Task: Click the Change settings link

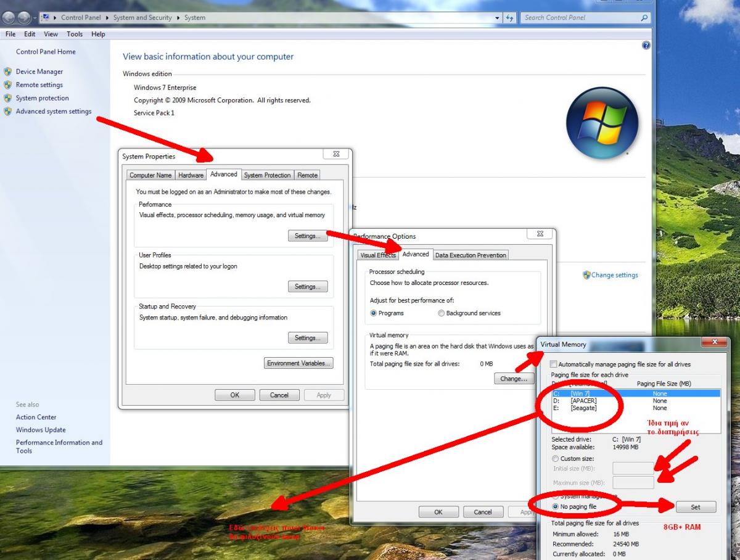Action: pos(615,275)
